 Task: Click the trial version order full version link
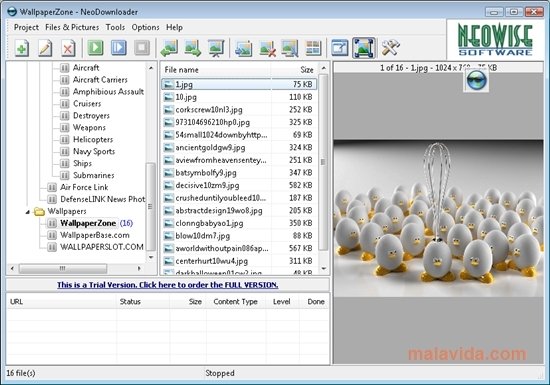(x=168, y=285)
